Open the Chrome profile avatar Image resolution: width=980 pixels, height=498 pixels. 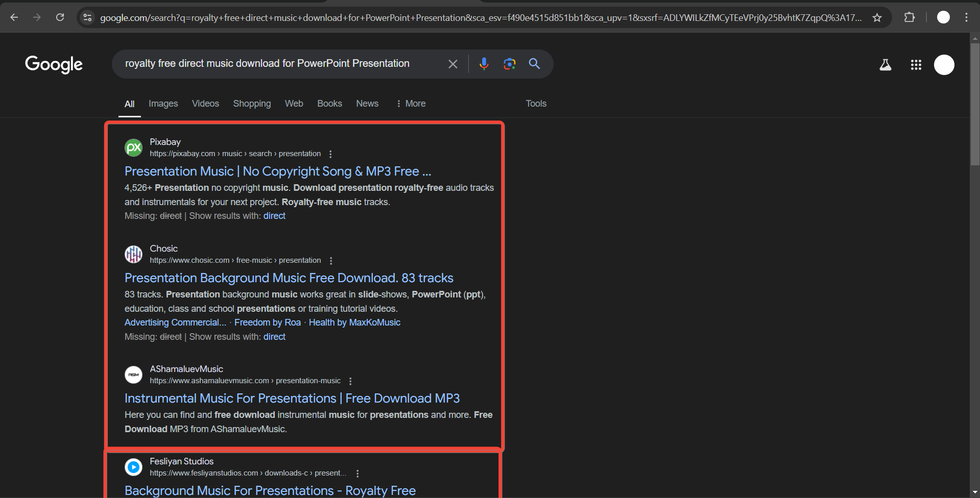[943, 17]
